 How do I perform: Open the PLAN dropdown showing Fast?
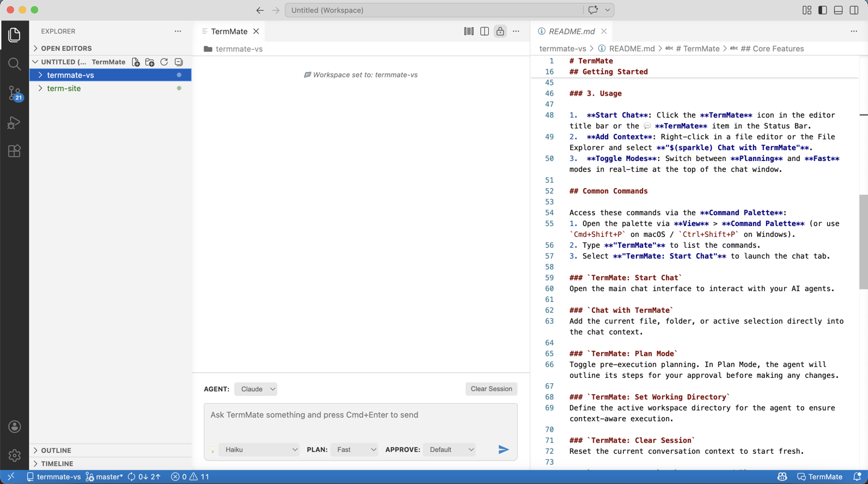[354, 450]
